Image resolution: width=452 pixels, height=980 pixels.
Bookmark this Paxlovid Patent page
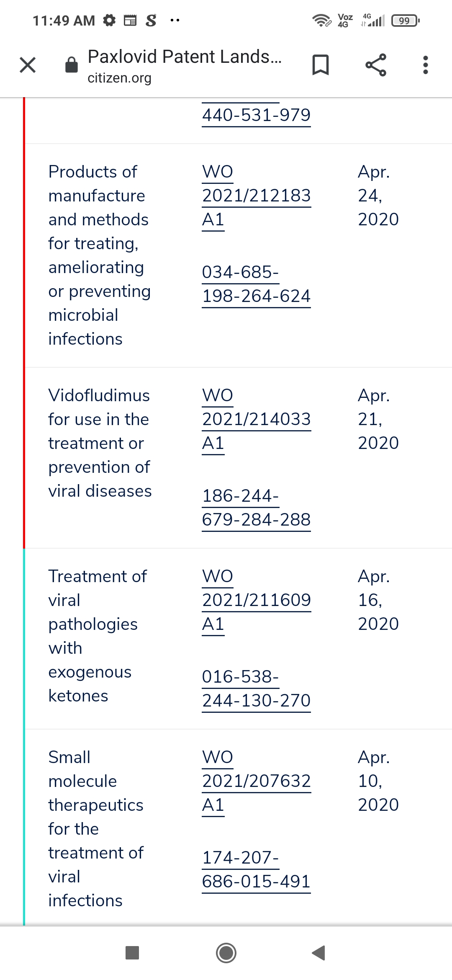click(x=321, y=65)
